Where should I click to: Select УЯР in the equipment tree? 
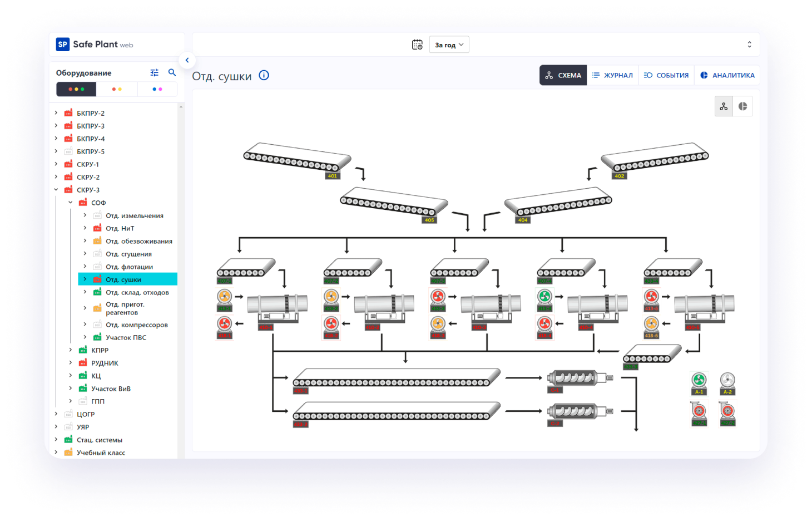click(x=83, y=427)
